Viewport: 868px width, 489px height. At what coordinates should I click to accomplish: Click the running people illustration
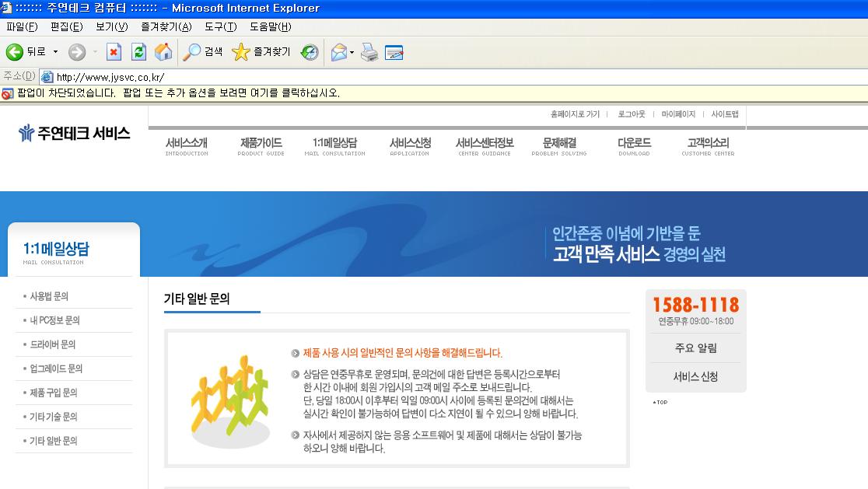pos(229,401)
